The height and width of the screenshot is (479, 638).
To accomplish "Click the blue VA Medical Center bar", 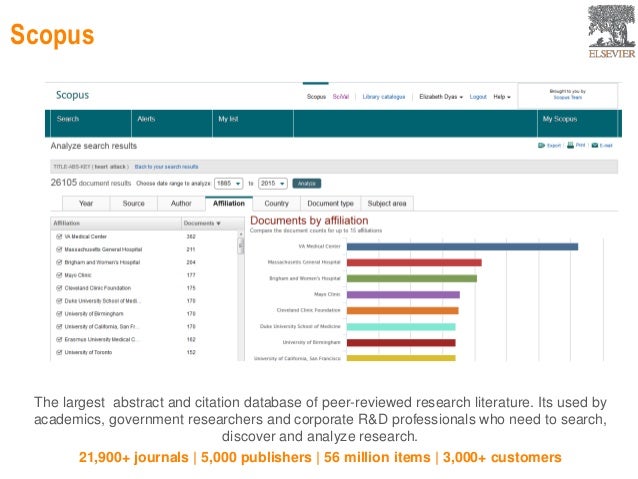I will coord(463,246).
